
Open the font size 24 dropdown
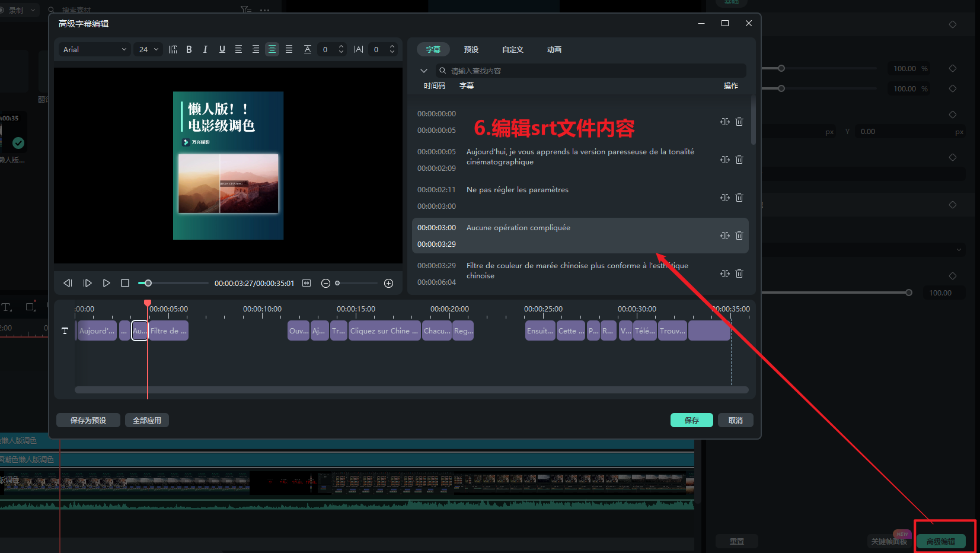tap(148, 49)
